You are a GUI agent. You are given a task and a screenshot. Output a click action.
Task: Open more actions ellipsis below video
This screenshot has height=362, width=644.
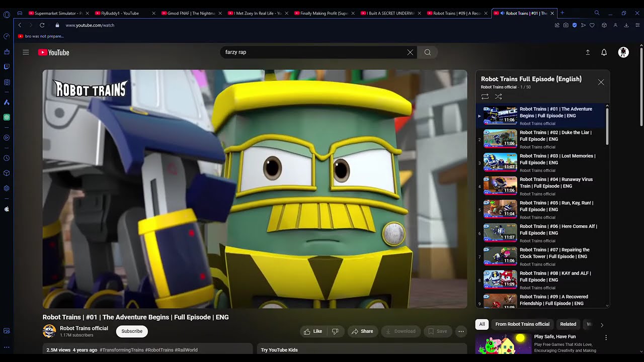[461, 331]
